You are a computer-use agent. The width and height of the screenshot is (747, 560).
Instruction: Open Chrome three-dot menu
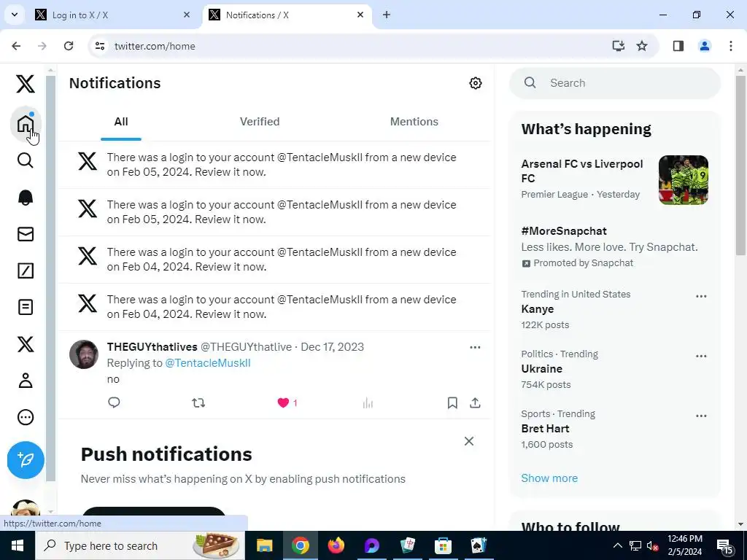[731, 46]
